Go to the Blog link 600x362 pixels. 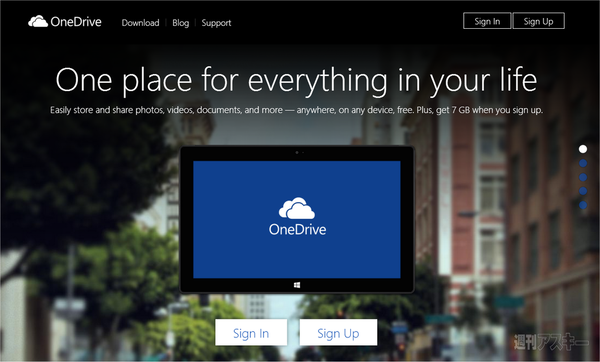tap(181, 23)
